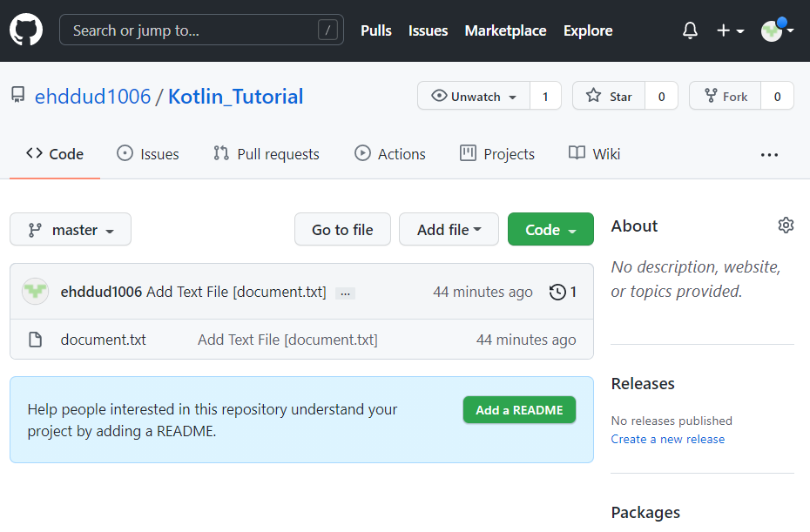
Task: Open Pulls in the top navigation
Action: (376, 30)
